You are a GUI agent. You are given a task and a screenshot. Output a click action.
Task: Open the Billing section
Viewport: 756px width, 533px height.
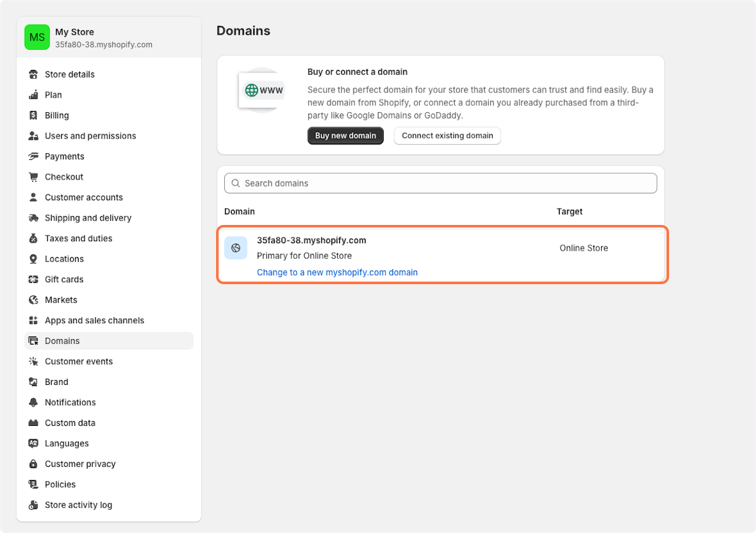point(109,115)
